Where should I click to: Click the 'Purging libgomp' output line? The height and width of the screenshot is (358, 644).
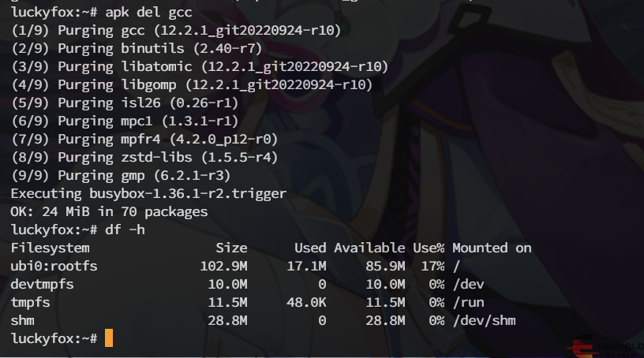(x=191, y=85)
